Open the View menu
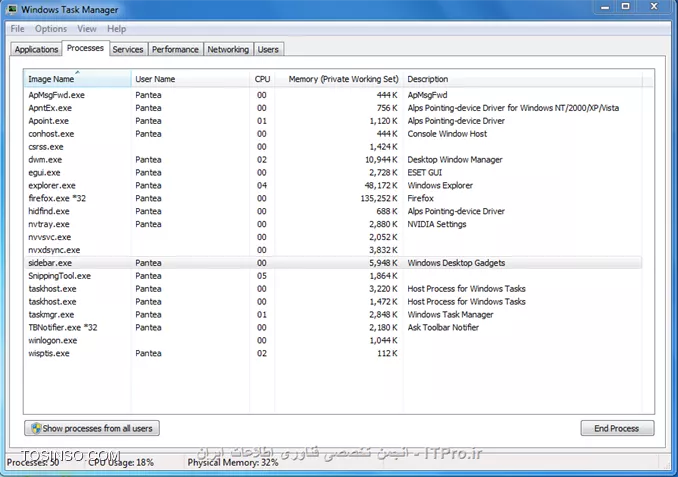This screenshot has height=477, width=678. (87, 29)
